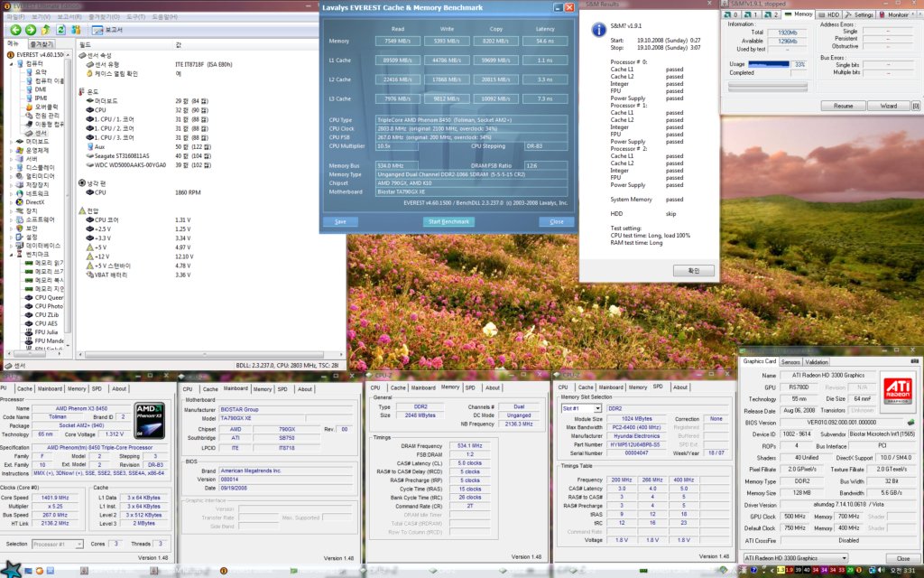Click the Usage progress bar in S&M
The image size is (924, 578).
click(769, 64)
